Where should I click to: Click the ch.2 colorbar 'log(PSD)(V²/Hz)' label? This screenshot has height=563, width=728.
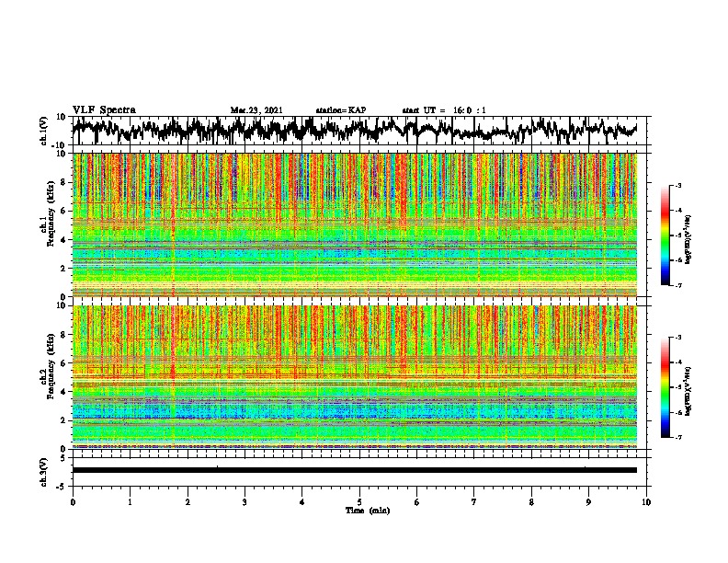(x=688, y=391)
